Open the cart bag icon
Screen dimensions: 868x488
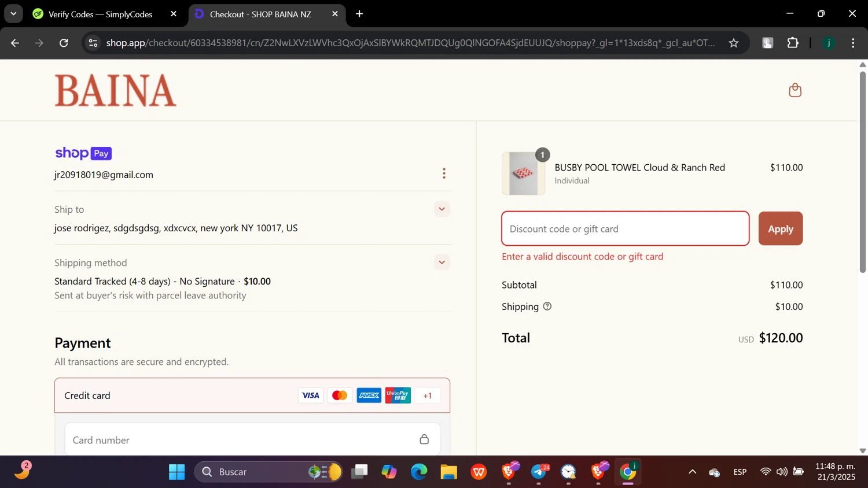pos(795,90)
